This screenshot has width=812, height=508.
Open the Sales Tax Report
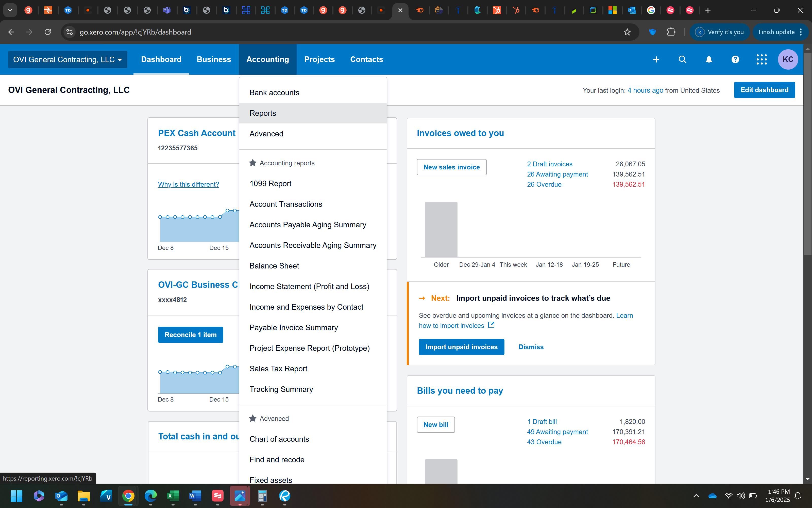[313, 369]
